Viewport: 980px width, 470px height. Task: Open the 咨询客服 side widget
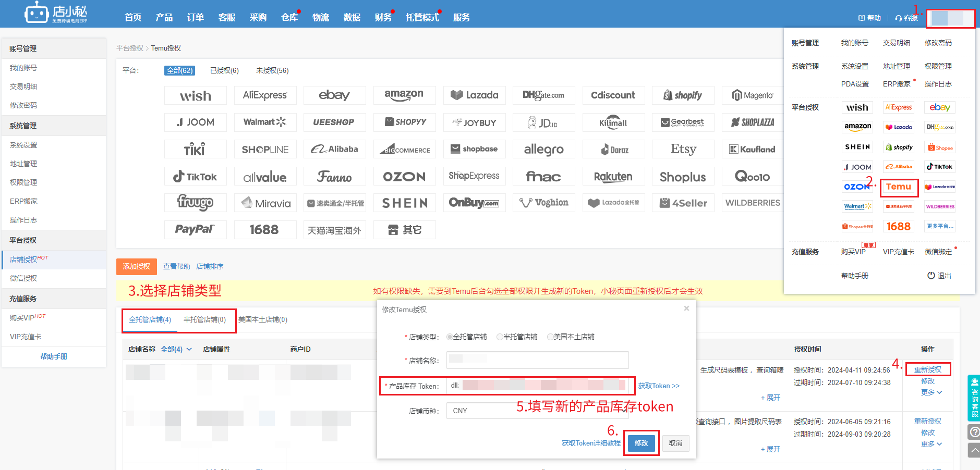click(x=974, y=398)
